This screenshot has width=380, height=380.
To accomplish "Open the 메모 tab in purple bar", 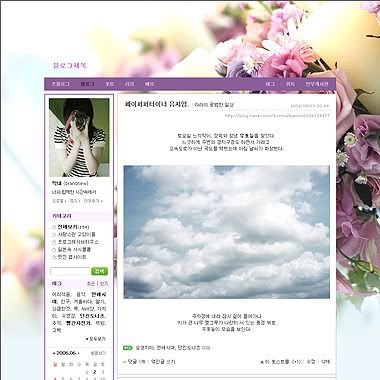I will tap(149, 84).
